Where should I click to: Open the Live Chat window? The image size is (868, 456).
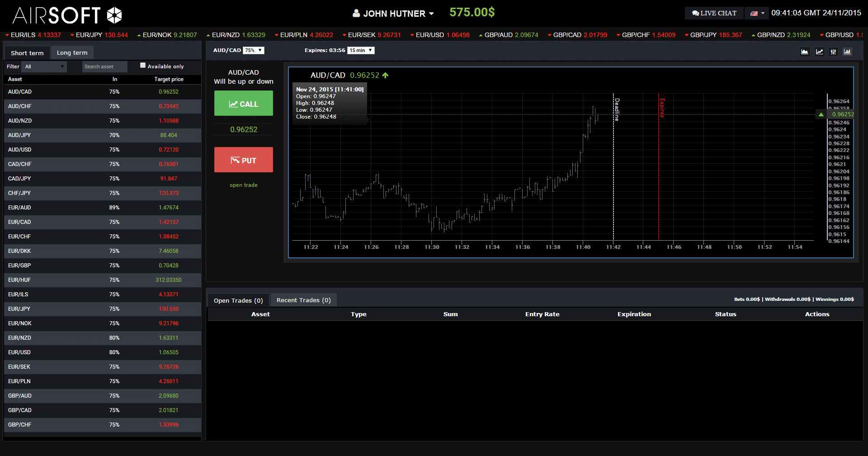point(714,14)
